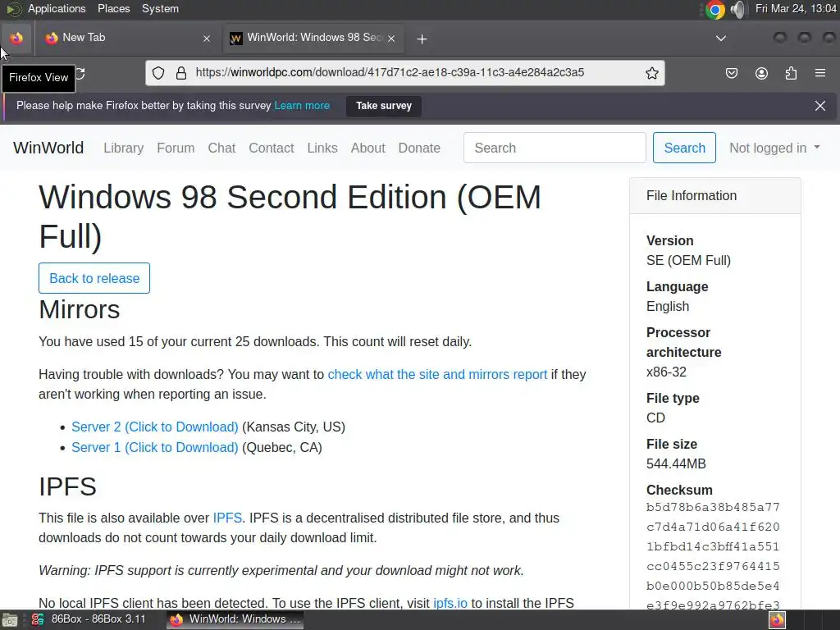Open the About nav item
Viewport: 840px width, 630px height.
(x=368, y=148)
